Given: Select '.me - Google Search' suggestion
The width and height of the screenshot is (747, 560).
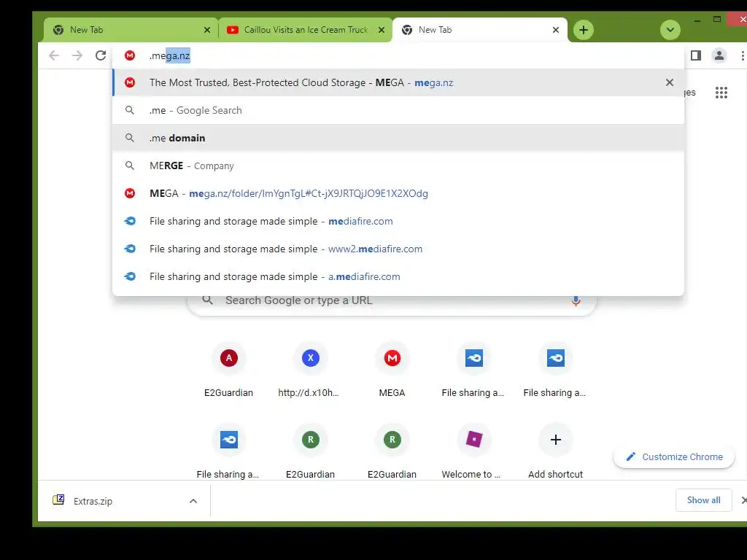Looking at the screenshot, I should (398, 111).
